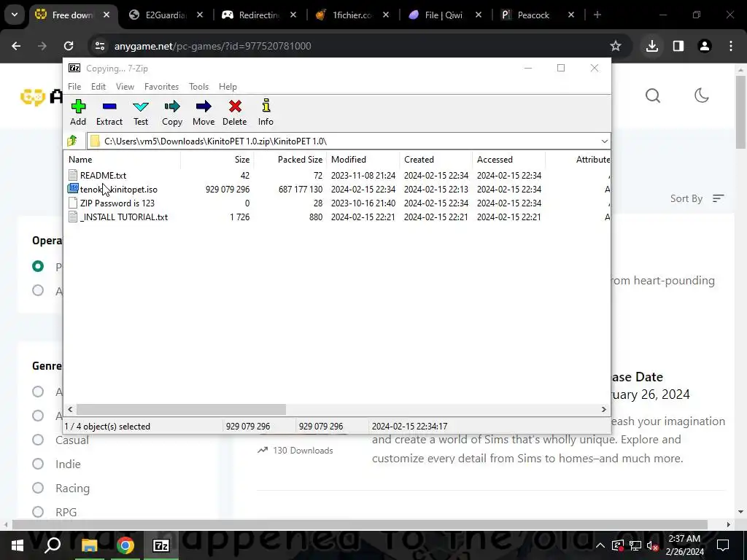The height and width of the screenshot is (560, 747).
Task: Open the Favorites menu in 7-Zip
Action: 161,86
